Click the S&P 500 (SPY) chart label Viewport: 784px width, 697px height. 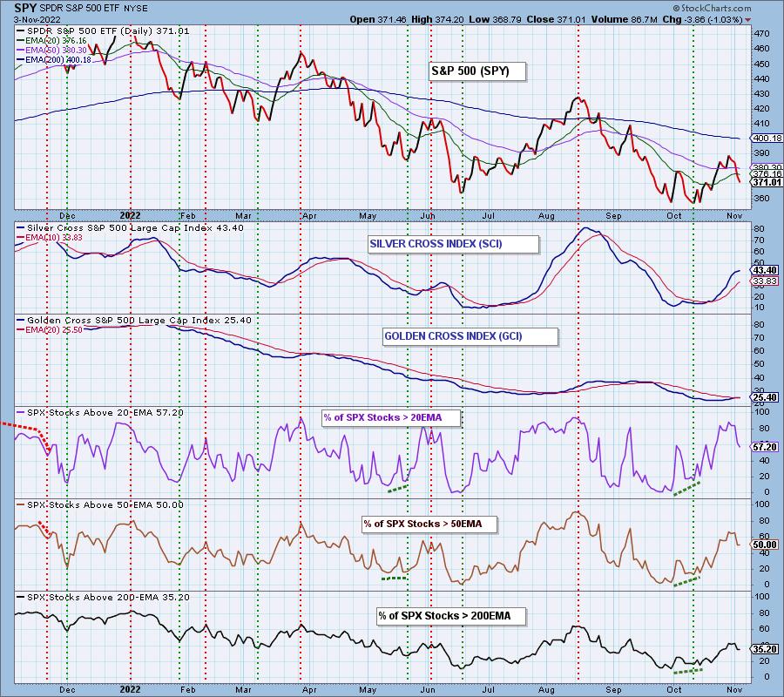pyautogui.click(x=477, y=71)
